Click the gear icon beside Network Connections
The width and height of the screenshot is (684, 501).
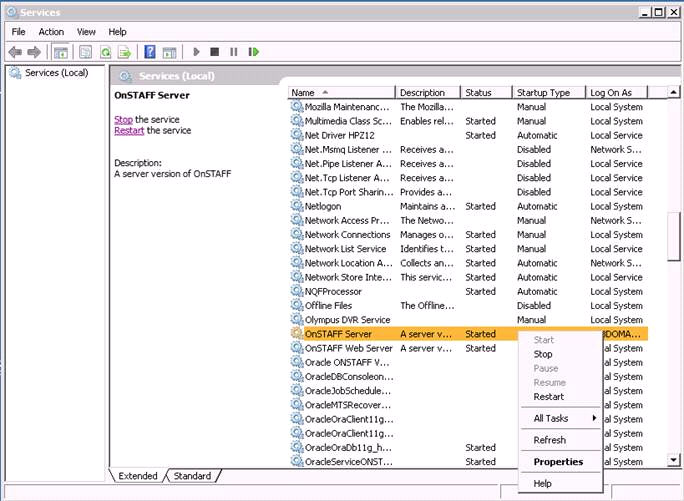click(x=297, y=234)
